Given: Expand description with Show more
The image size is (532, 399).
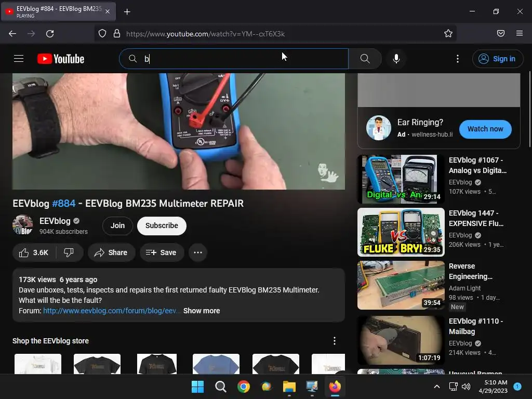Looking at the screenshot, I should [202, 311].
